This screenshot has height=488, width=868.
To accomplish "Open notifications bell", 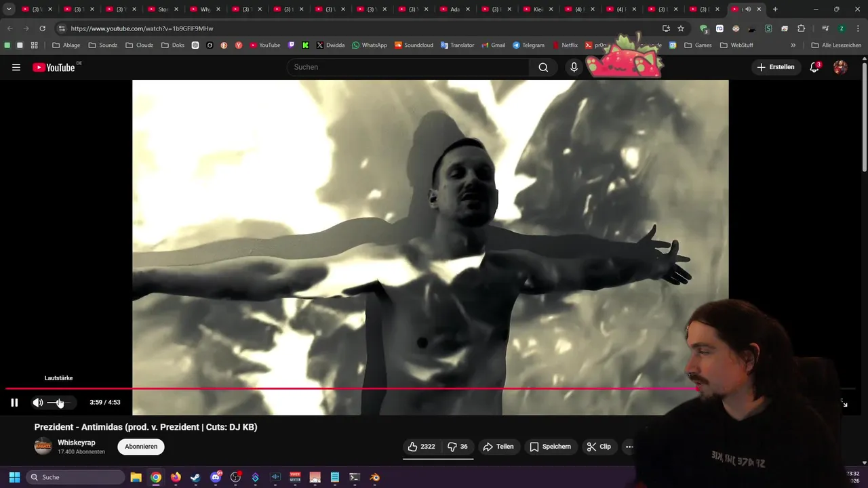I will point(814,67).
